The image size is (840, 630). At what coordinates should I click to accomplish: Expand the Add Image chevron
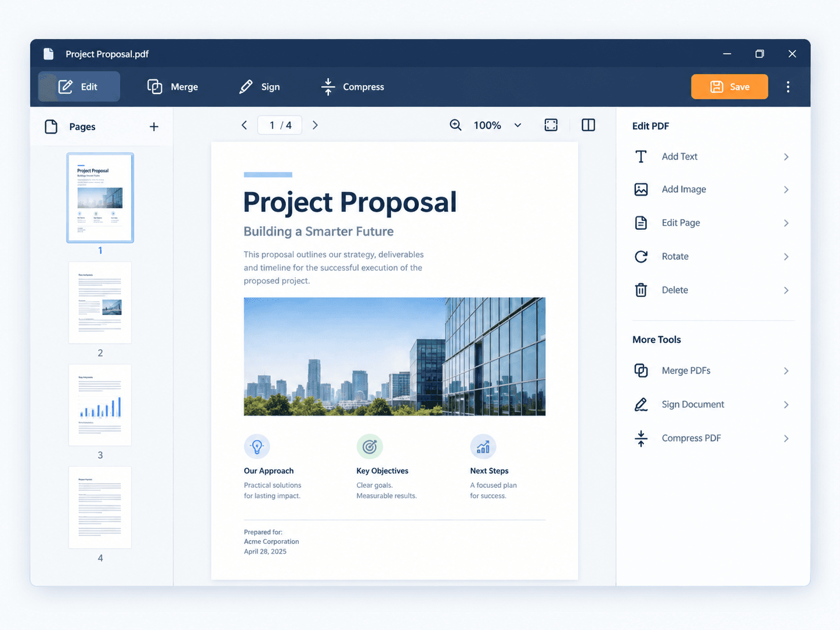(786, 190)
